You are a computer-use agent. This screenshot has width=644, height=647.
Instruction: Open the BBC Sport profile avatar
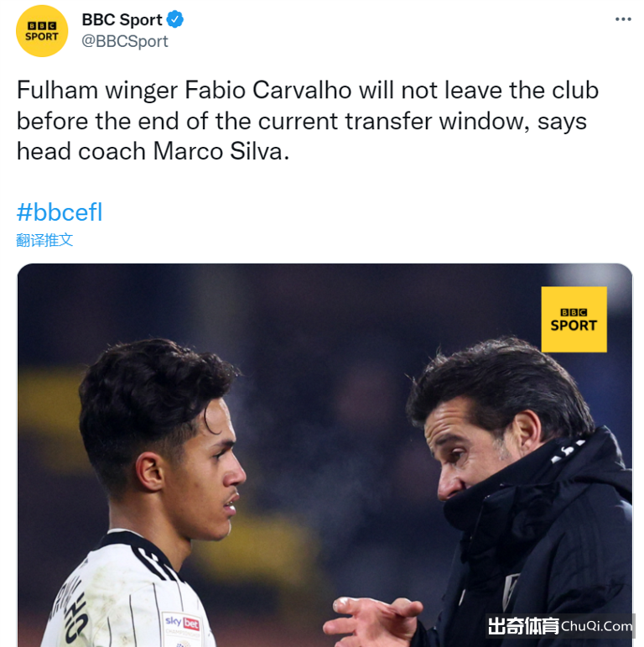(x=42, y=31)
